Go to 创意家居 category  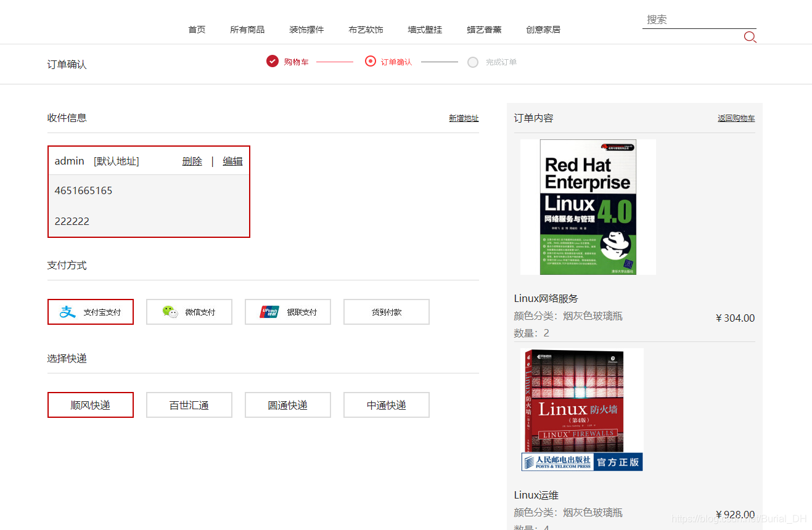[543, 30]
